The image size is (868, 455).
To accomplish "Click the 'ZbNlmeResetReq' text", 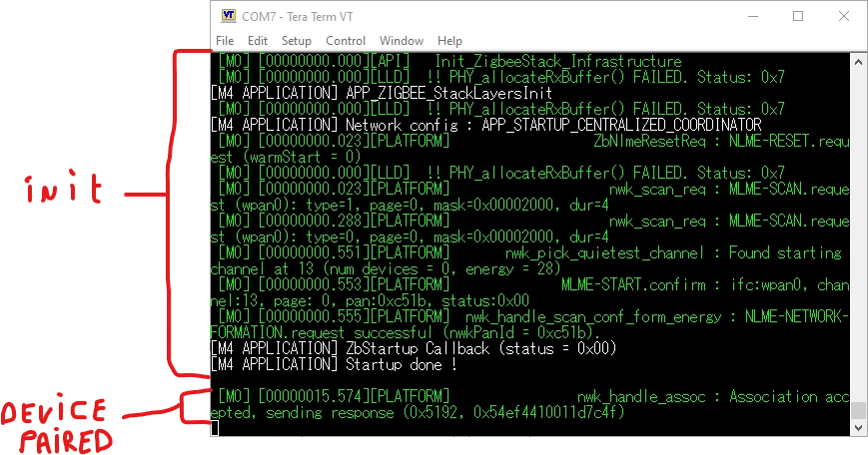I will click(650, 141).
